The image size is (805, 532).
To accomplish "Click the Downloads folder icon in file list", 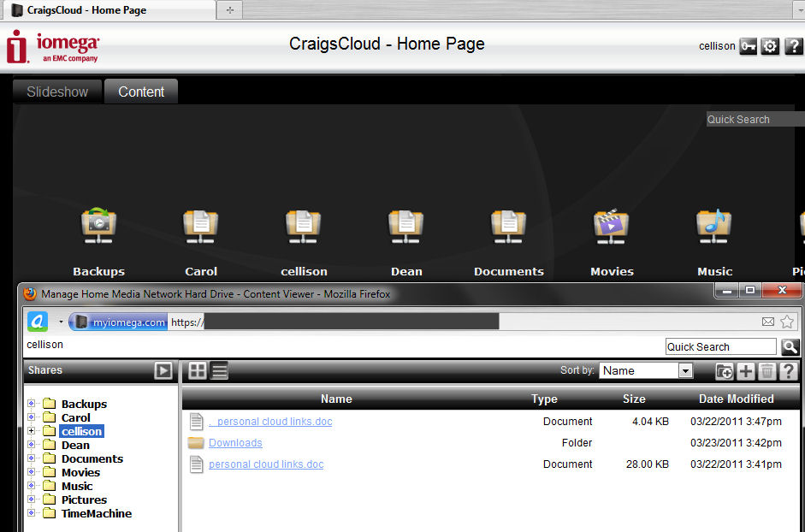I will click(196, 443).
